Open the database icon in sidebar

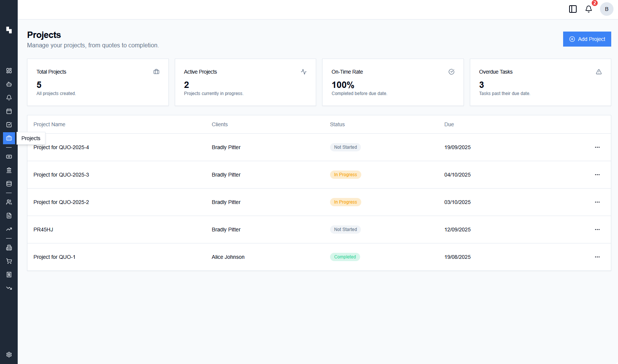point(9,184)
